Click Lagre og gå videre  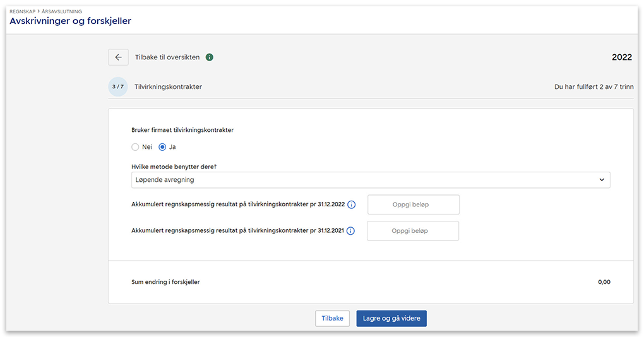pyautogui.click(x=391, y=319)
